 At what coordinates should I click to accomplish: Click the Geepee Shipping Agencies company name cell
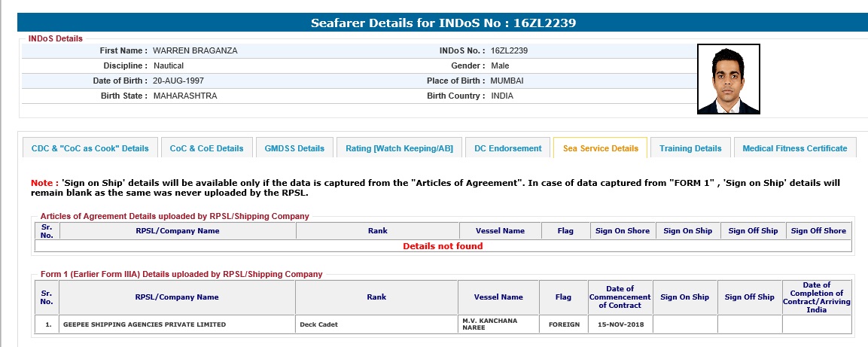pos(145,325)
